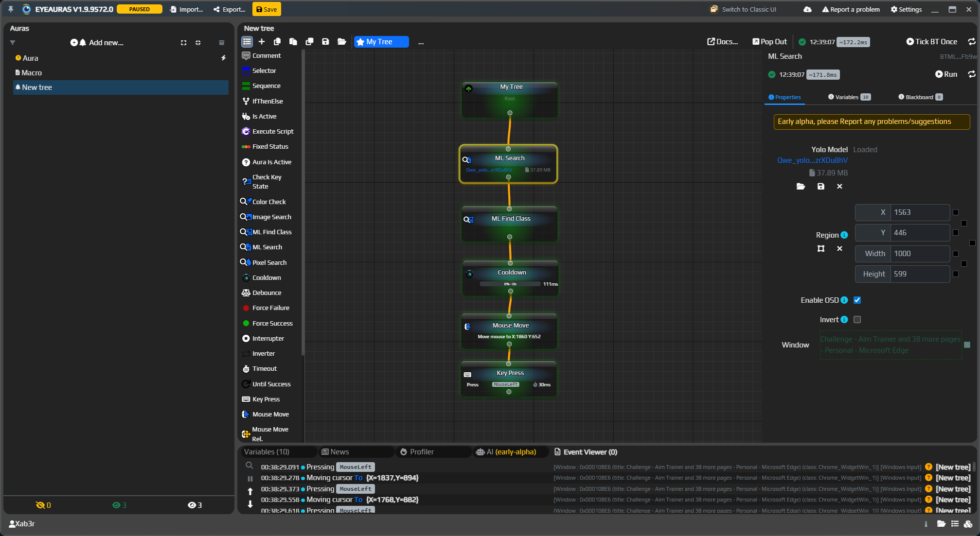Viewport: 980px width, 536px height.
Task: Check the Invert checkbox
Action: click(x=857, y=320)
